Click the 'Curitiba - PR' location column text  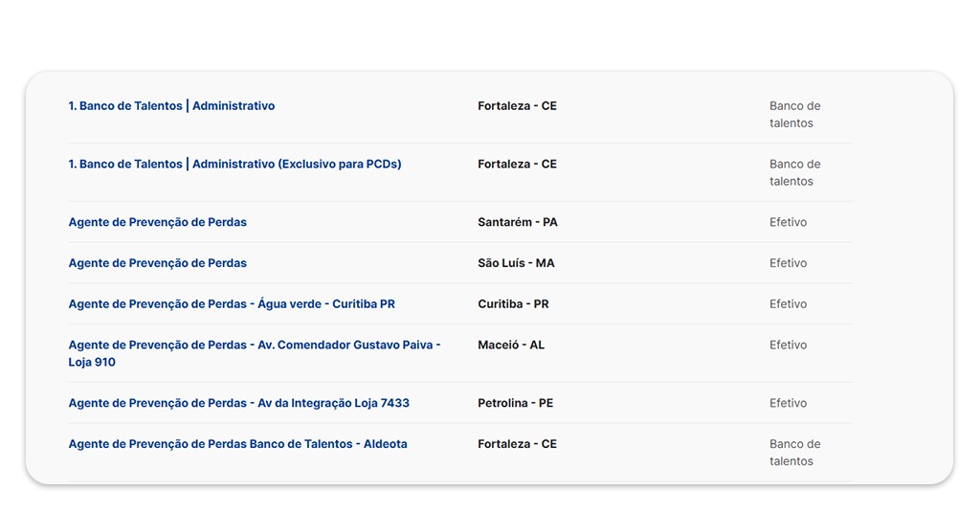click(x=513, y=304)
